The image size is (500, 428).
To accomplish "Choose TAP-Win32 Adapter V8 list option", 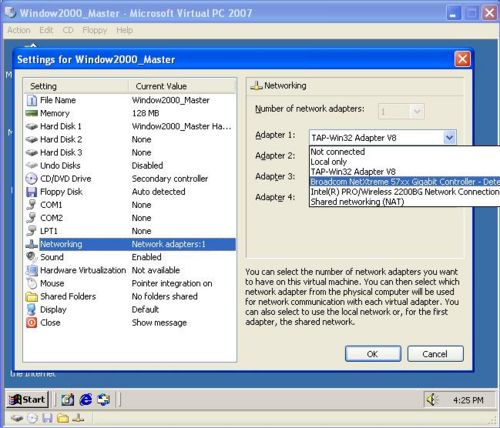I will point(405,172).
